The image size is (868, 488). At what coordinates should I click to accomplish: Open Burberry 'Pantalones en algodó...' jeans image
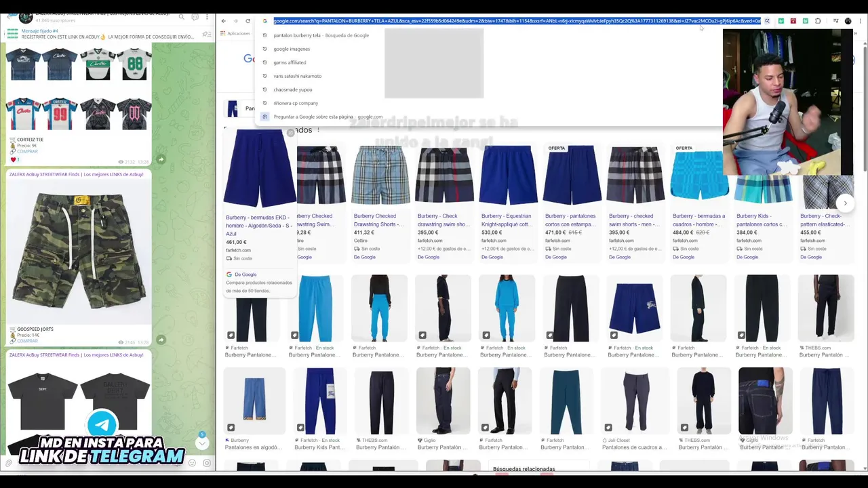(x=254, y=401)
